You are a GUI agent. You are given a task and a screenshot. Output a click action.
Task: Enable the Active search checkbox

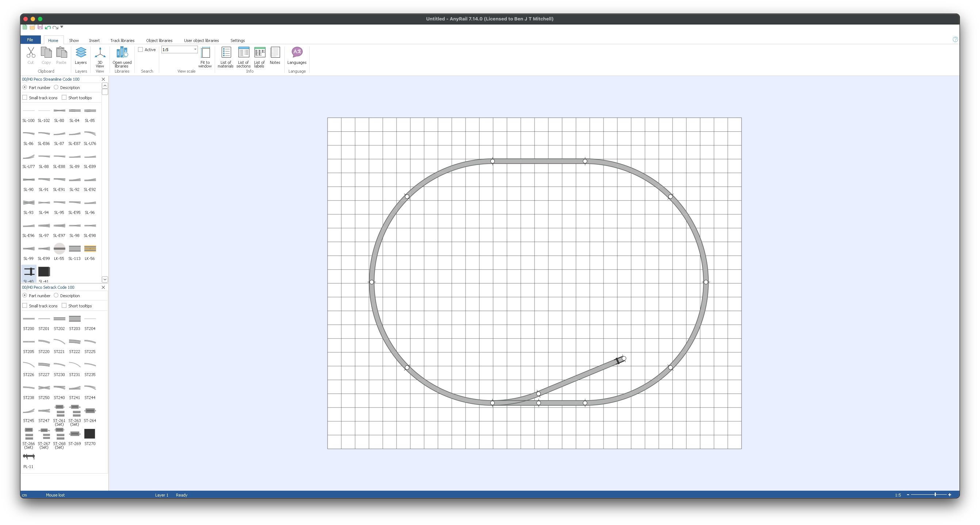point(141,50)
